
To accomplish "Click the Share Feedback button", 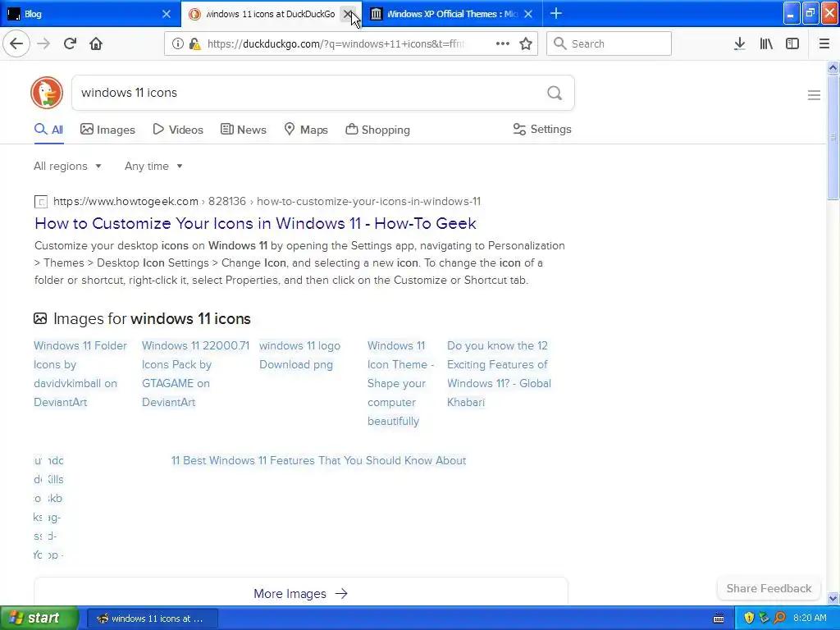I will tap(769, 588).
